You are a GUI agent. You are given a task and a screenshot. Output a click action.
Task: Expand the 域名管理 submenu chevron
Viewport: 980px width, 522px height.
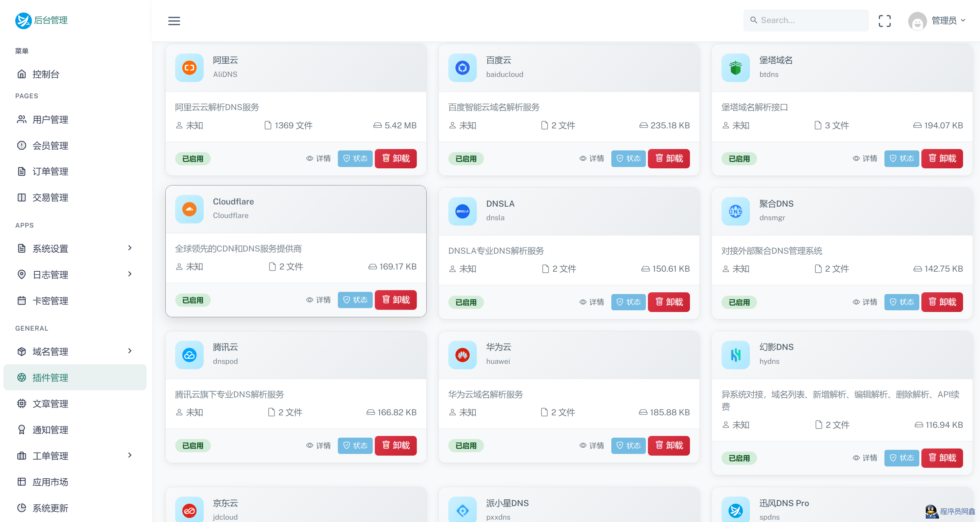(130, 351)
